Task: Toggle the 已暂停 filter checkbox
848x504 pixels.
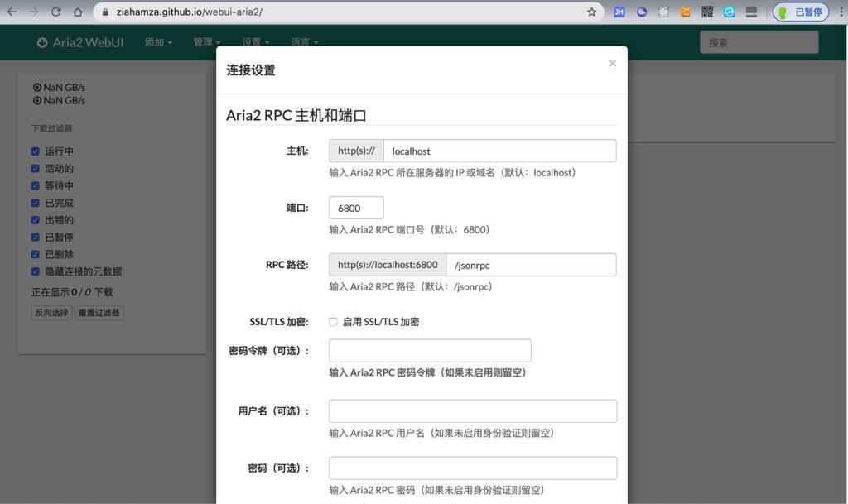Action: (x=35, y=238)
